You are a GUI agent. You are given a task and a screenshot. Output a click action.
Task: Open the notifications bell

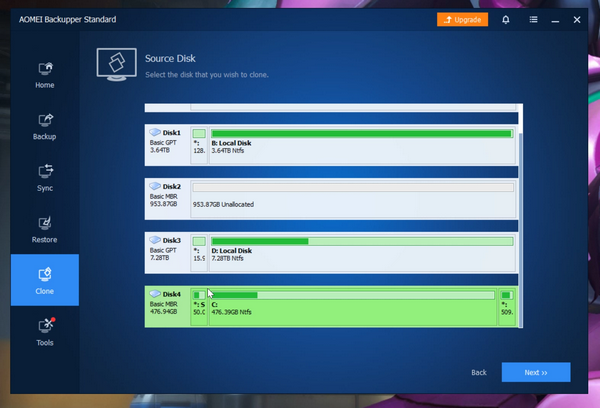click(x=506, y=19)
